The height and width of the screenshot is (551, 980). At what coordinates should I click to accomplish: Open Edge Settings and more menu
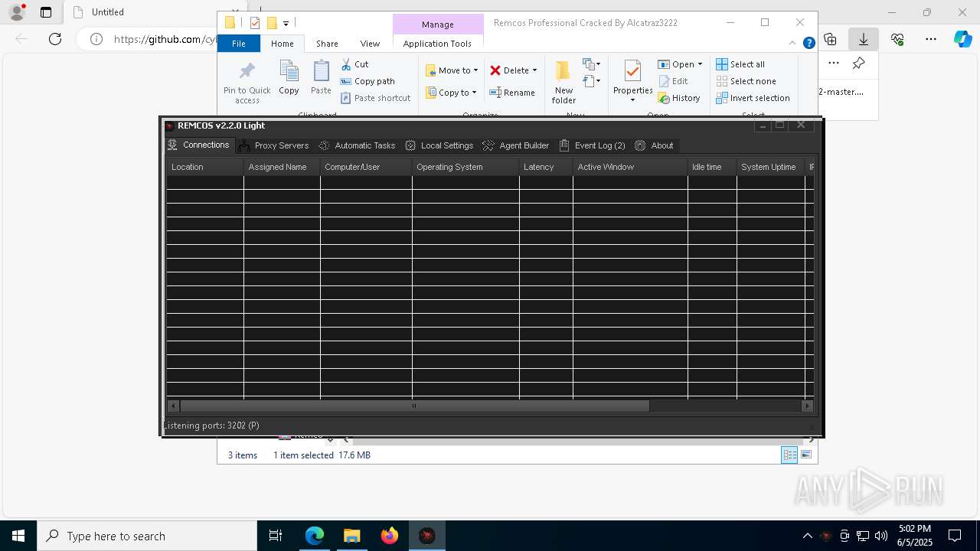point(931,39)
